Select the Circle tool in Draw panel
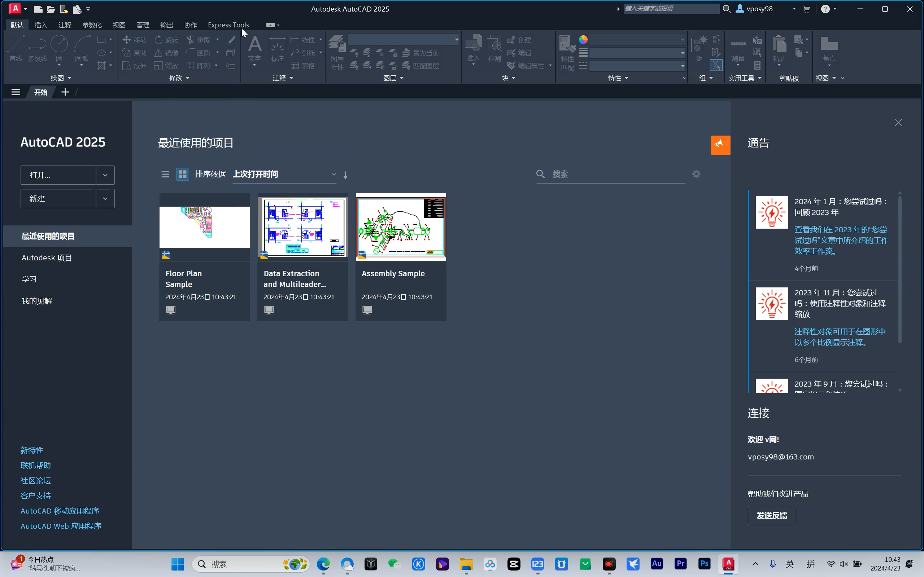 [x=59, y=48]
